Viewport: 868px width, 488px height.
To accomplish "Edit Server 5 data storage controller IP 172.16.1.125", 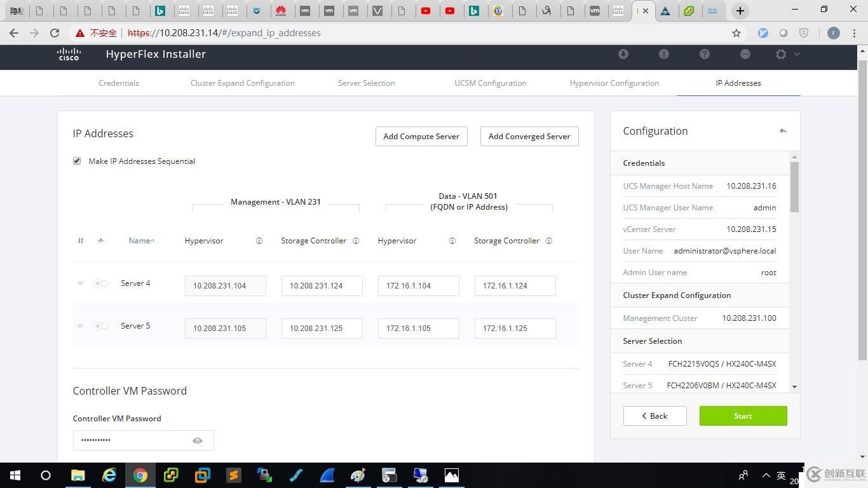I will pyautogui.click(x=515, y=329).
